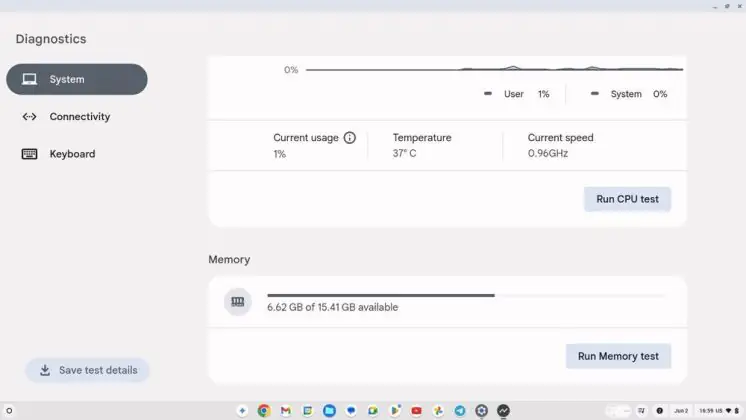The height and width of the screenshot is (420, 746).
Task: Click the User 1% legend entry
Action: (517, 94)
